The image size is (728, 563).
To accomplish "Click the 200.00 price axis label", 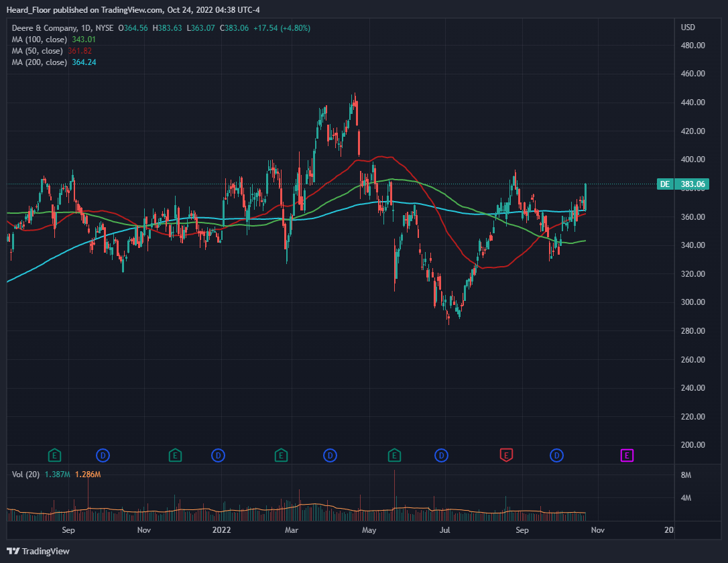I will click(x=693, y=445).
